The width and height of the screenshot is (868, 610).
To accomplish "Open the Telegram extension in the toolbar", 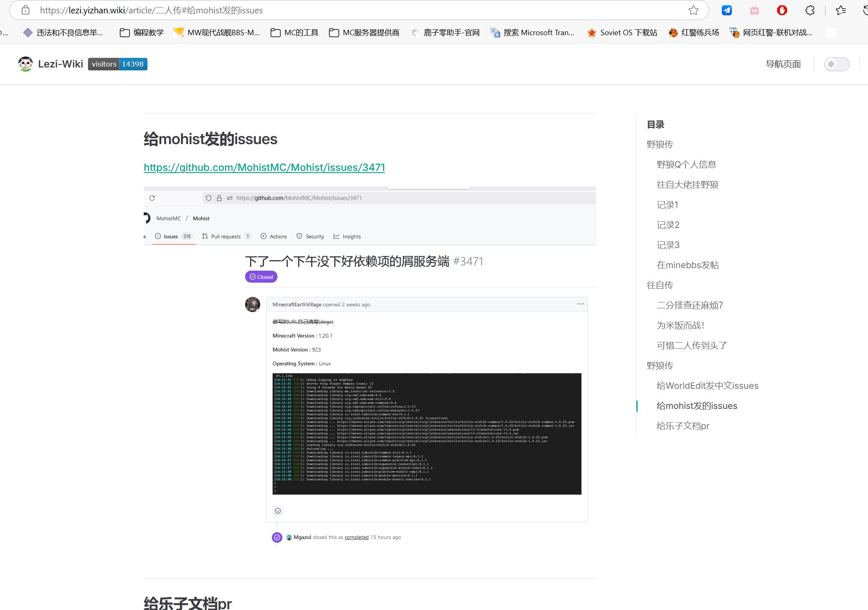I will click(x=727, y=10).
